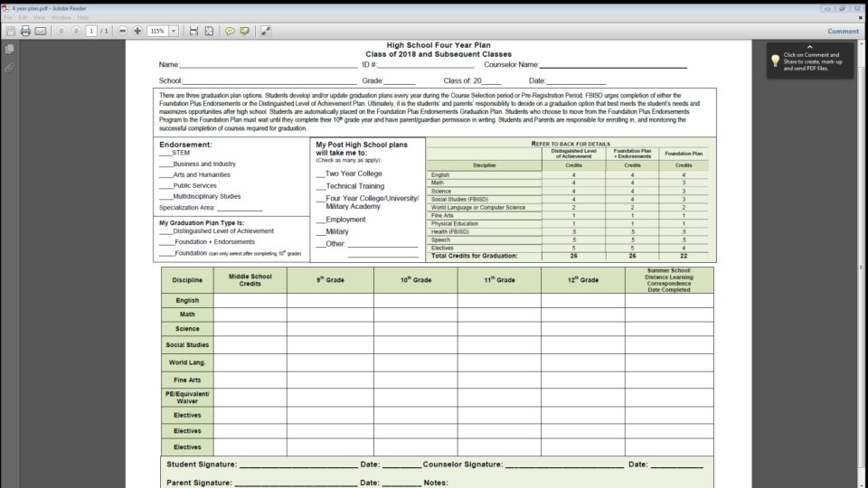Viewport: 868px width, 488px height.
Task: Print the document using the printer icon
Action: point(25,31)
